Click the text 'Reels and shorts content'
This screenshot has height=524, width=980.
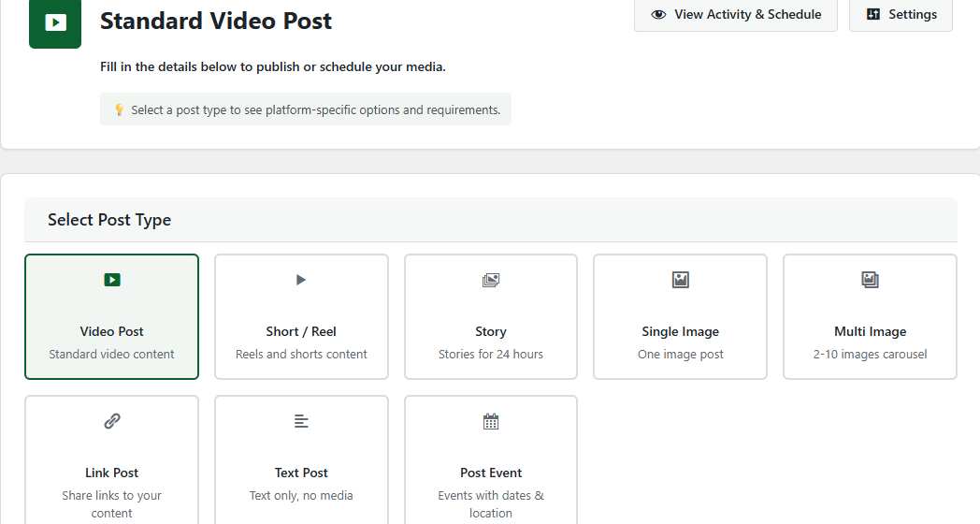pyautogui.click(x=301, y=354)
